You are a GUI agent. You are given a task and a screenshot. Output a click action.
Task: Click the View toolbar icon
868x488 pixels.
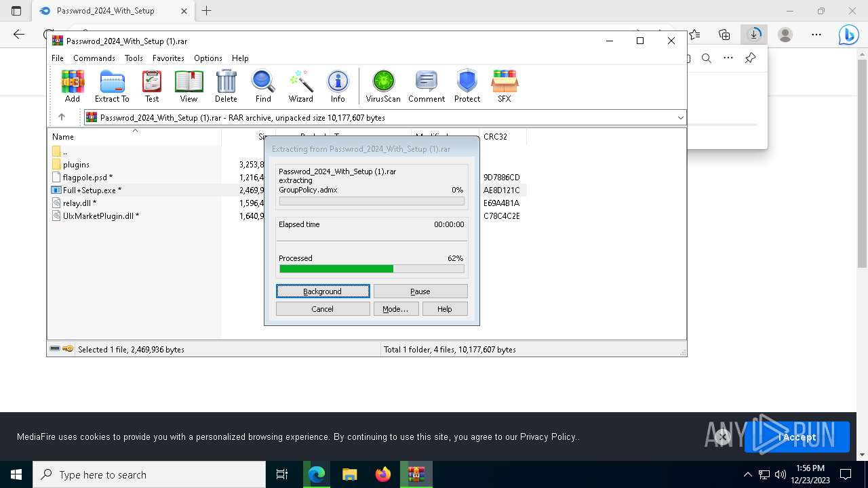coord(189,86)
